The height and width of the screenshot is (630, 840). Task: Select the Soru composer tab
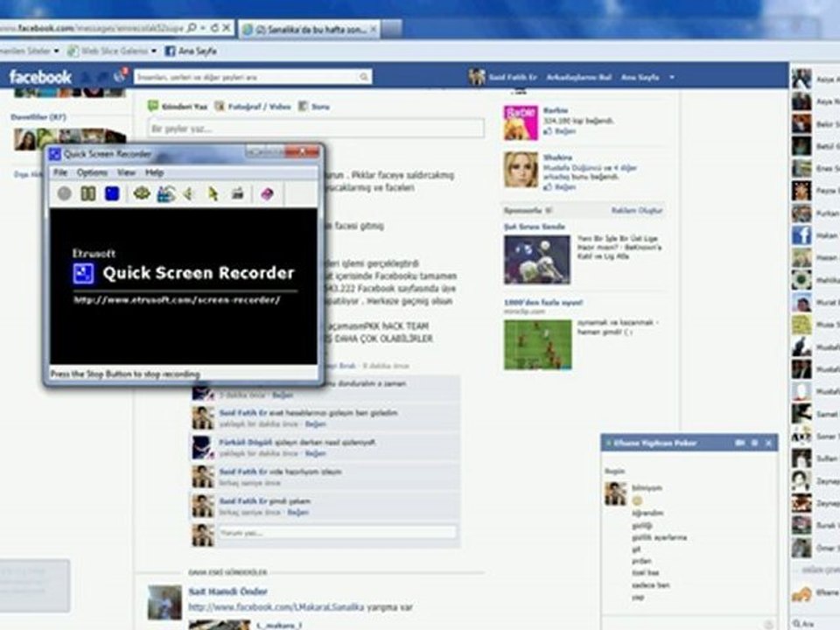tap(314, 107)
